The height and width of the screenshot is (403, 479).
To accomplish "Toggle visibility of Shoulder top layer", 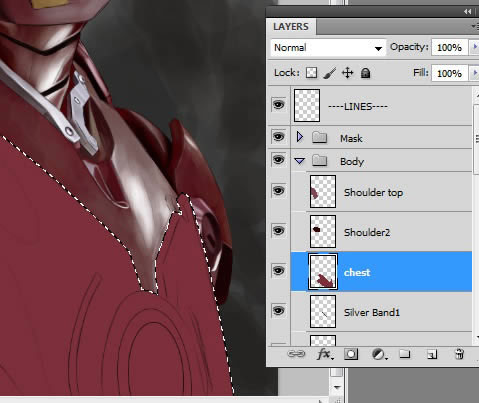I will [279, 191].
